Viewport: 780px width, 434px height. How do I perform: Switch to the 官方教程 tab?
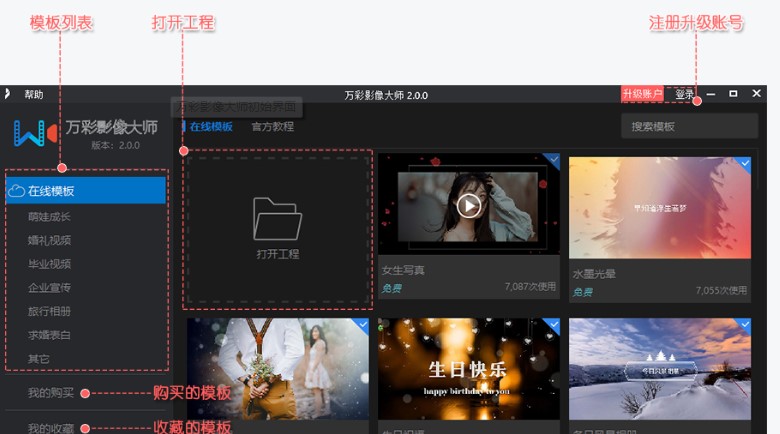point(273,126)
